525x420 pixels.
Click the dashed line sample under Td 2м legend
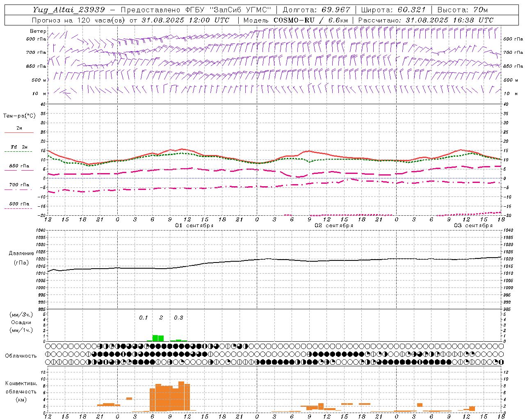18,151
